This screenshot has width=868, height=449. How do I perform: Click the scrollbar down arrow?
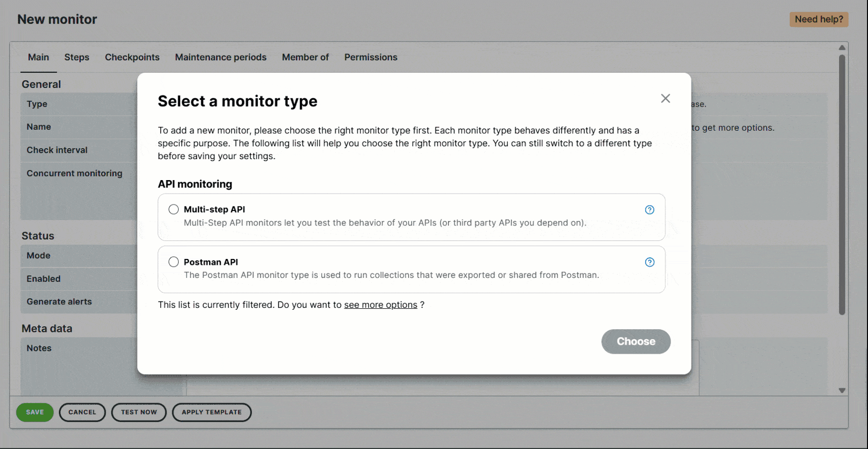tap(842, 391)
